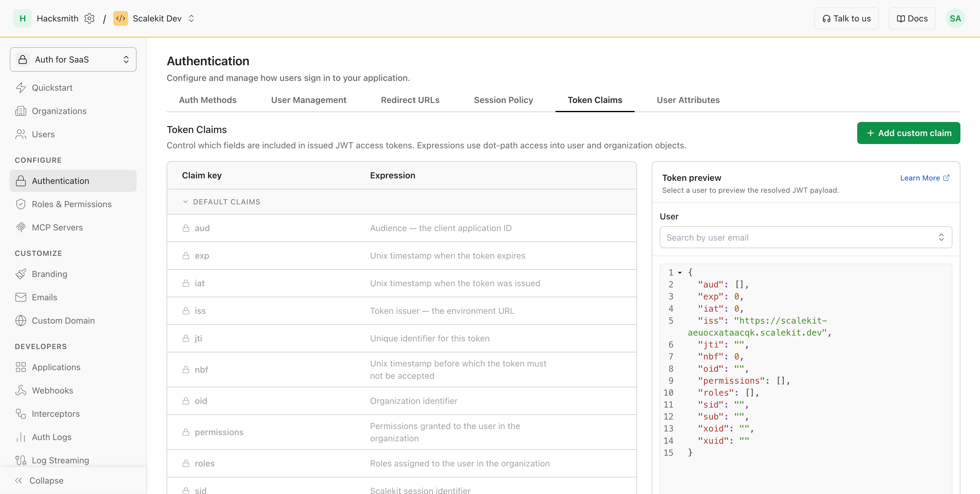Open the Scalekit Dev environment switcher
The width and height of the screenshot is (980, 494).
tap(191, 18)
